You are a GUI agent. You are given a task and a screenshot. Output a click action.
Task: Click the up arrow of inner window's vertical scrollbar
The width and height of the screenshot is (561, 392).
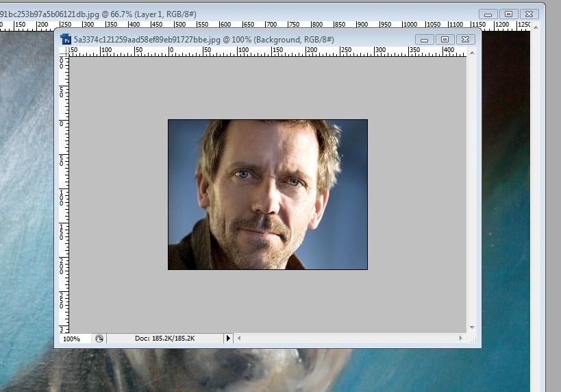[472, 53]
